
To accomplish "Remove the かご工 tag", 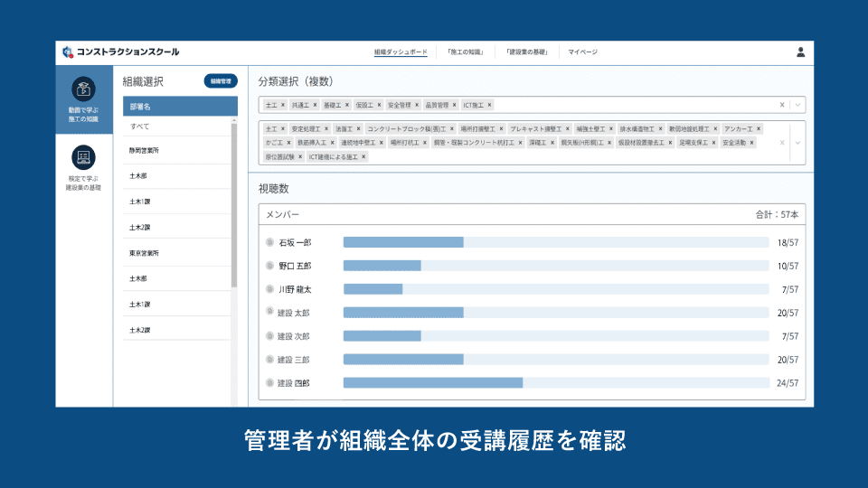I will (x=289, y=143).
